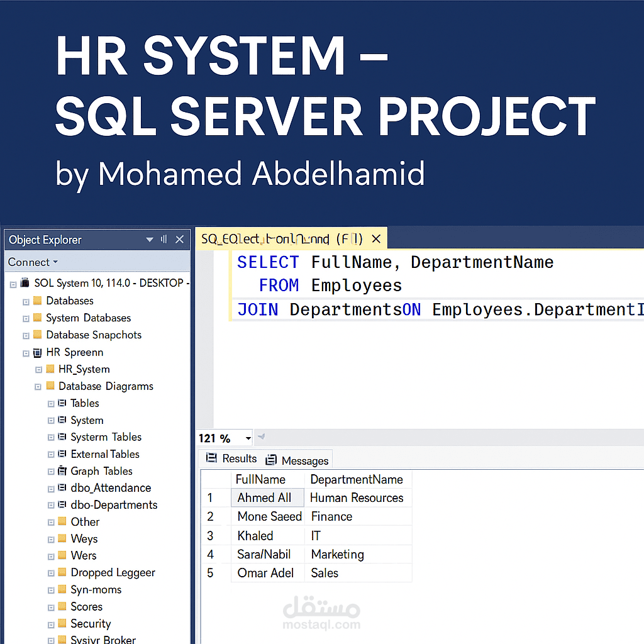Screen dimensions: 644x644
Task: Select External Tables tree item
Action: (x=105, y=454)
